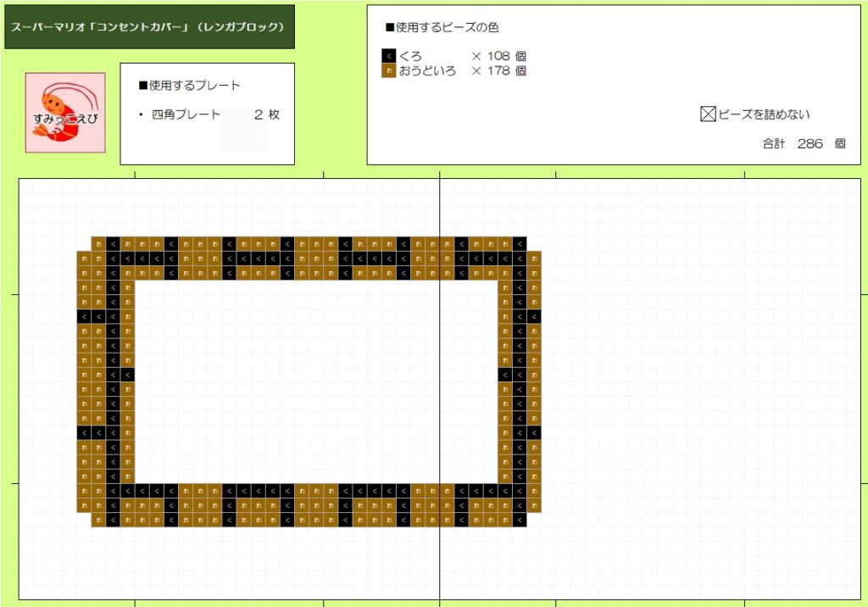The width and height of the screenshot is (868, 607).
Task: Select the 2 枚 plate count
Action: coord(266,114)
